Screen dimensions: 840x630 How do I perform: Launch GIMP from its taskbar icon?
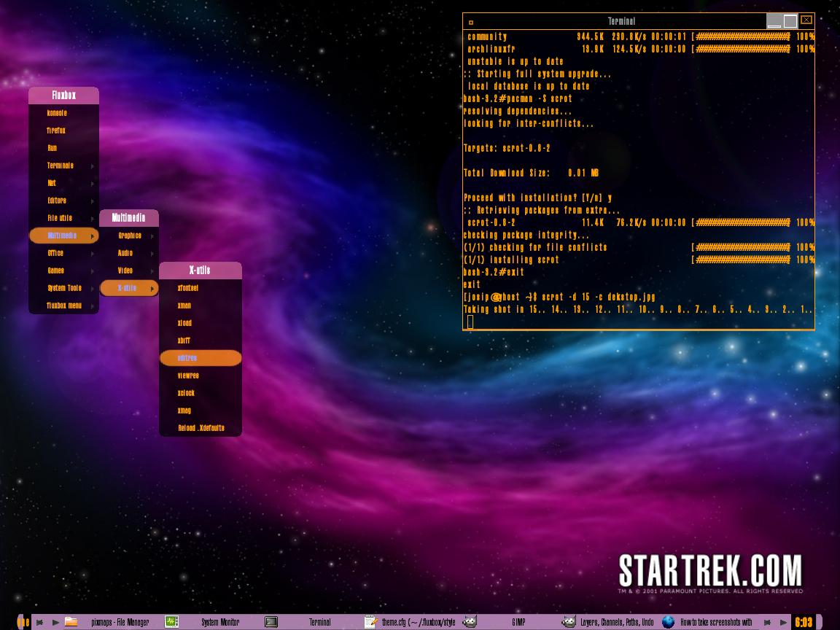(468, 622)
